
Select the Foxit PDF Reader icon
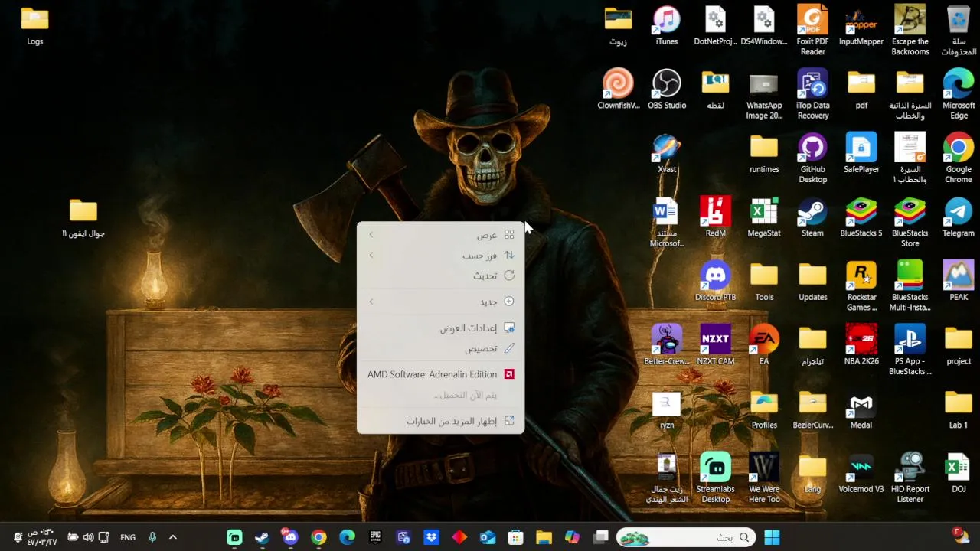812,30
